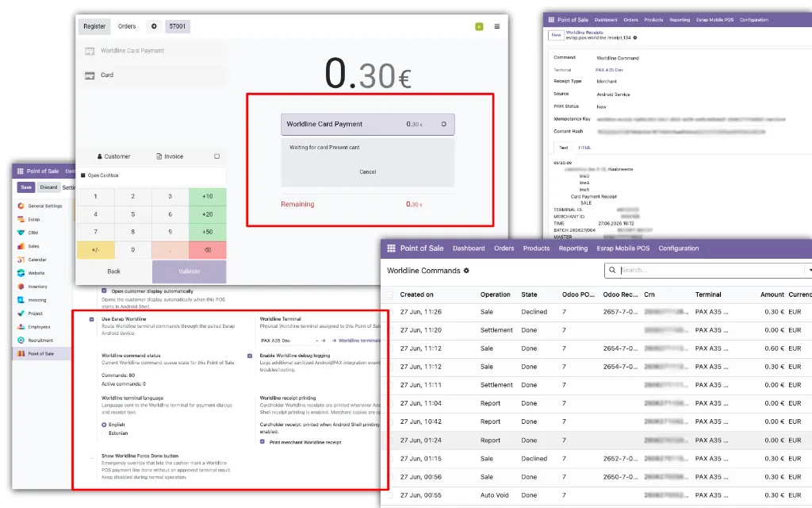Switch to Orders tab in POS register

127,26
